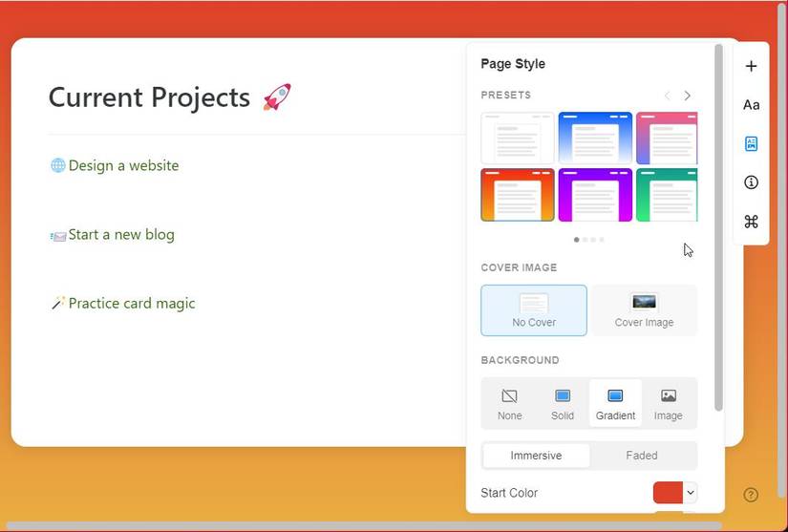Click the COVER IMAGE section label
Image resolution: width=788 pixels, height=532 pixels.
520,267
